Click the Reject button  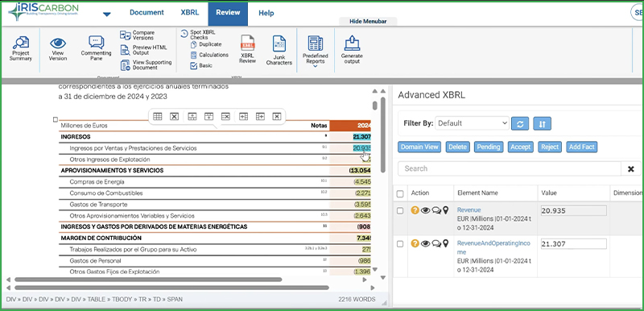[x=550, y=147]
